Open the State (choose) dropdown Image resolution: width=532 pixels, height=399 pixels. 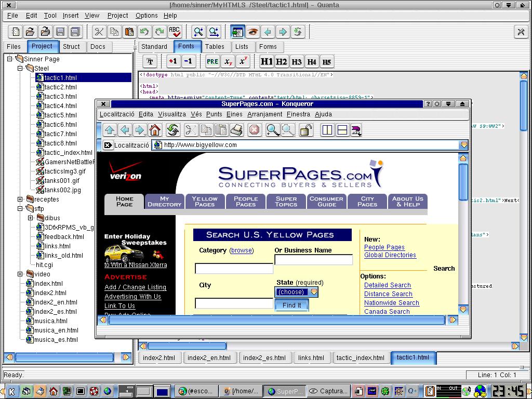pos(296,292)
